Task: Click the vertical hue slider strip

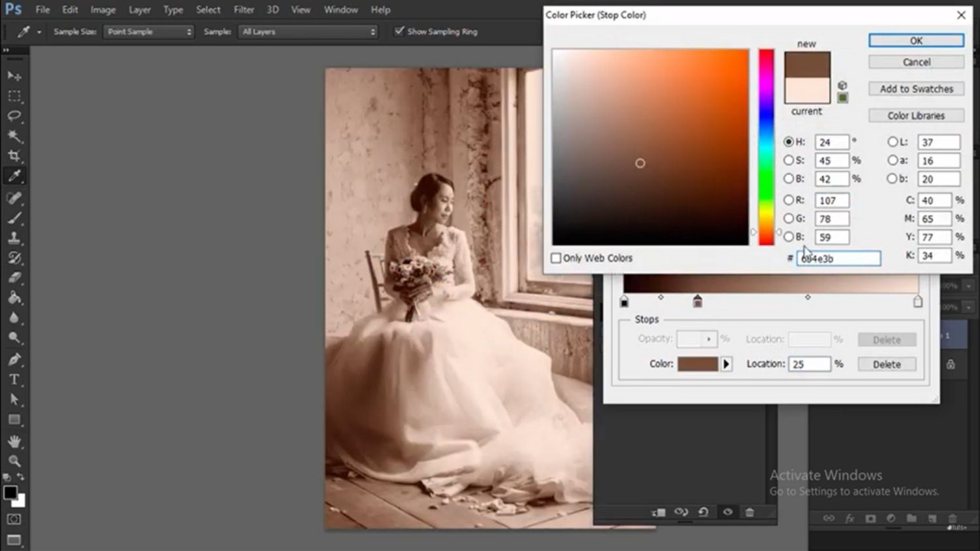Action: click(766, 147)
